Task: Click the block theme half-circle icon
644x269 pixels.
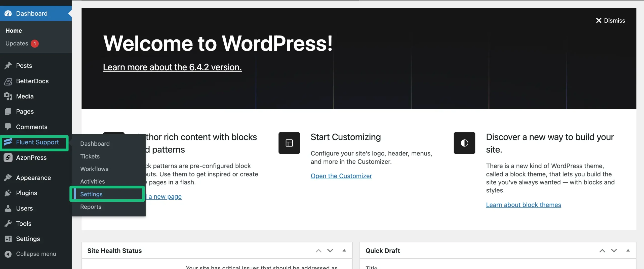Action: click(x=464, y=143)
